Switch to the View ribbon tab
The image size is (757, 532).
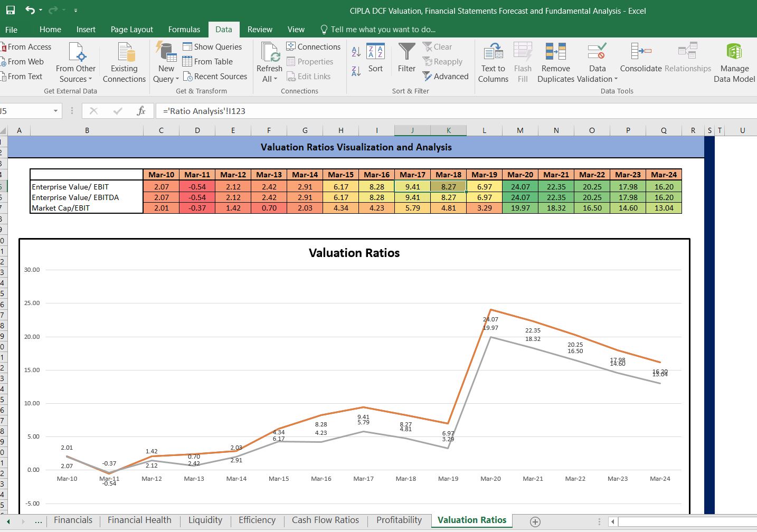point(296,30)
